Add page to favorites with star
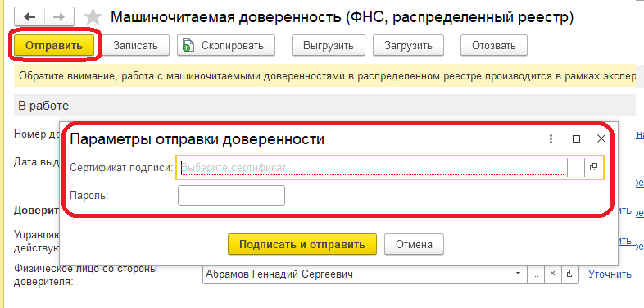Viewport: 644px width, 308px height. pyautogui.click(x=93, y=17)
